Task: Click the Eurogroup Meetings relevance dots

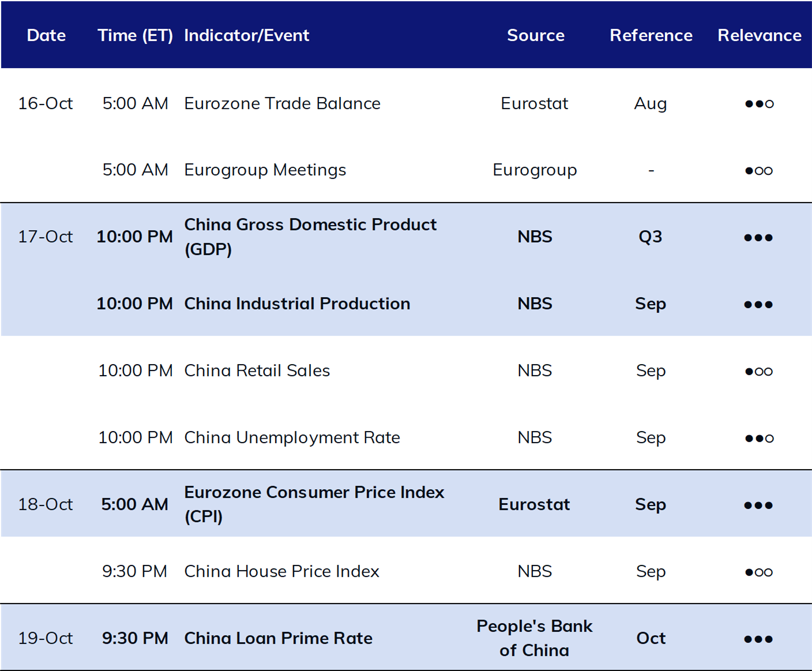Action: [759, 171]
